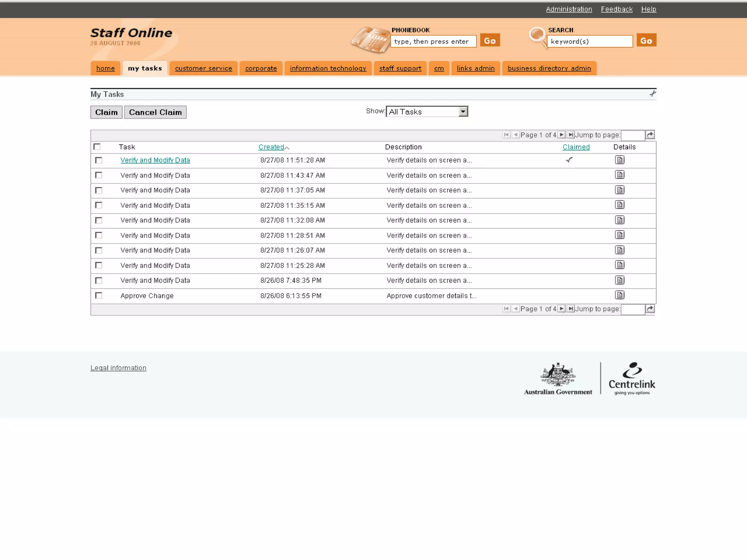Open the links admin tab
747x560 pixels.
(x=476, y=68)
